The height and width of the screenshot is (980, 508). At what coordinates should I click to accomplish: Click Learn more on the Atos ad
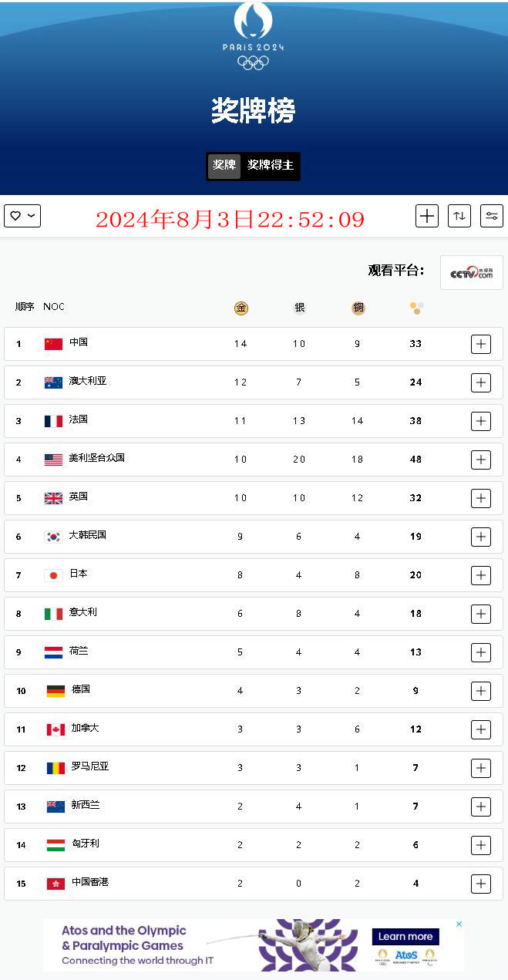tap(405, 937)
